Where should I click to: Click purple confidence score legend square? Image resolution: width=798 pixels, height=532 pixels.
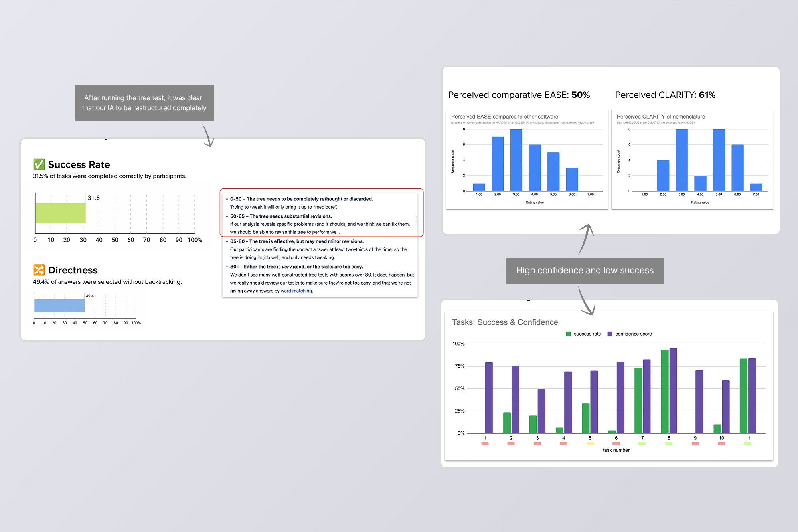point(610,334)
